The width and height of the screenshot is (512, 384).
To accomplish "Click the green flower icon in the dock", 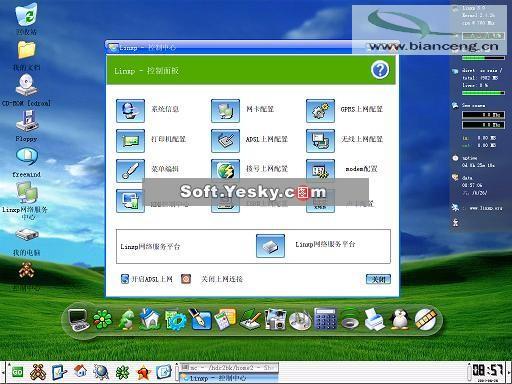I will 103,319.
